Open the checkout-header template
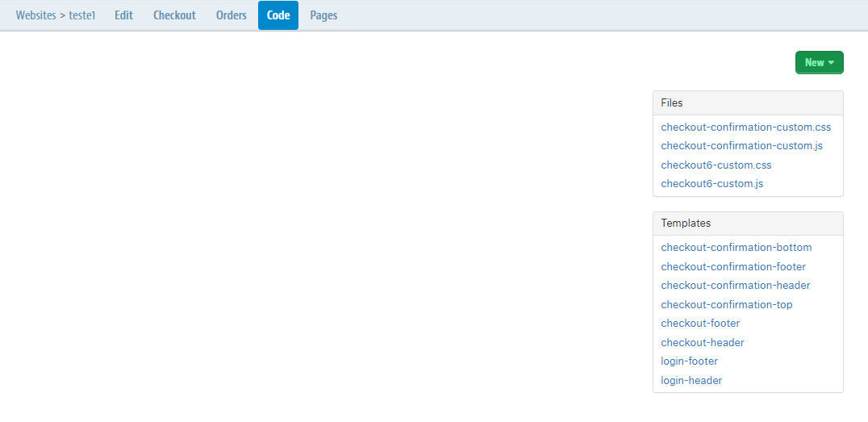The image size is (868, 422). 702,343
